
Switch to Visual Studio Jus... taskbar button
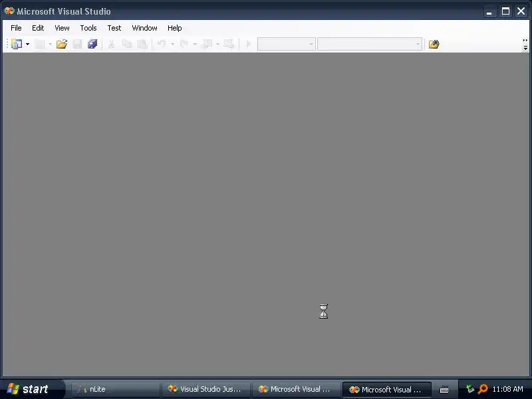pyautogui.click(x=206, y=389)
